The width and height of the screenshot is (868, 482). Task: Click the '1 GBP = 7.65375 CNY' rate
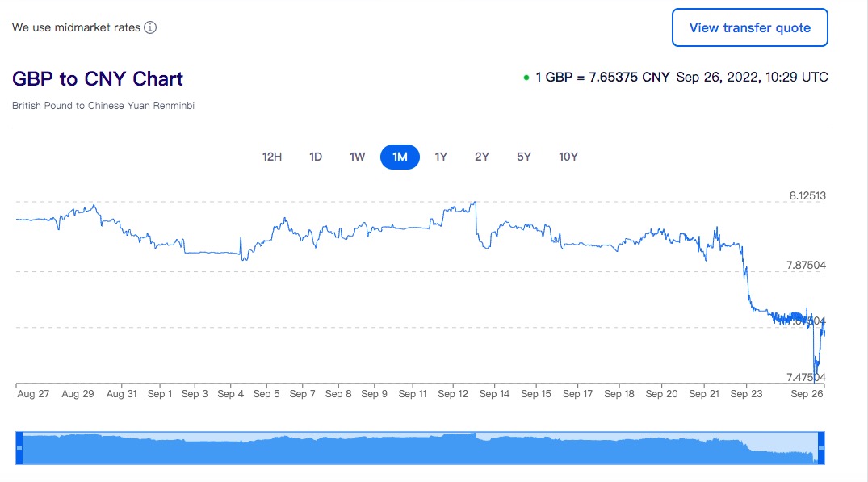tap(602, 77)
